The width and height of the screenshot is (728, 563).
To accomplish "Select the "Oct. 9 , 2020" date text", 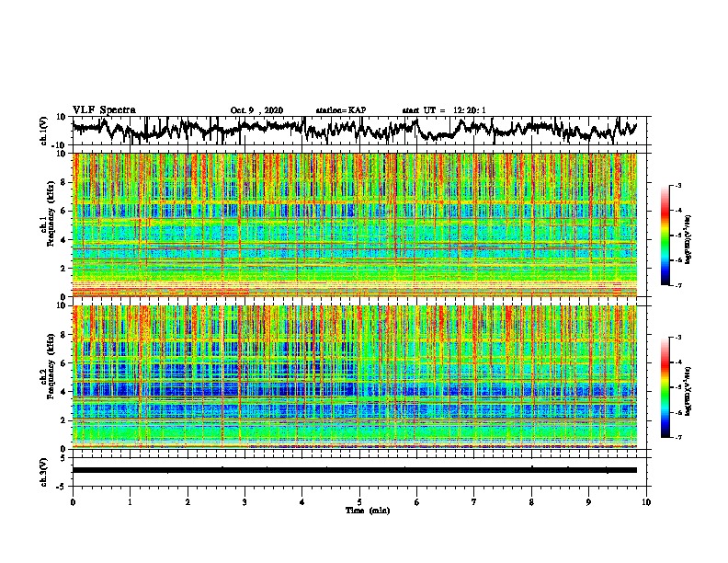I will click(256, 110).
